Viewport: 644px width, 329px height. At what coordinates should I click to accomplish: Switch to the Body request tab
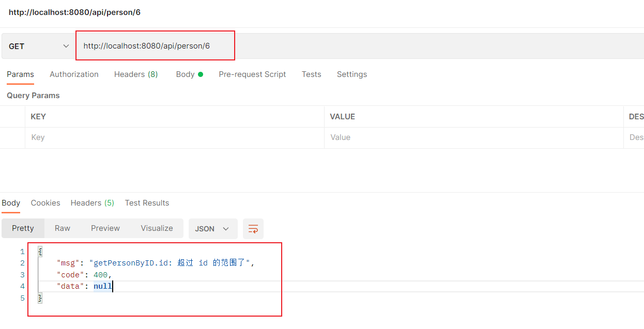pos(185,74)
